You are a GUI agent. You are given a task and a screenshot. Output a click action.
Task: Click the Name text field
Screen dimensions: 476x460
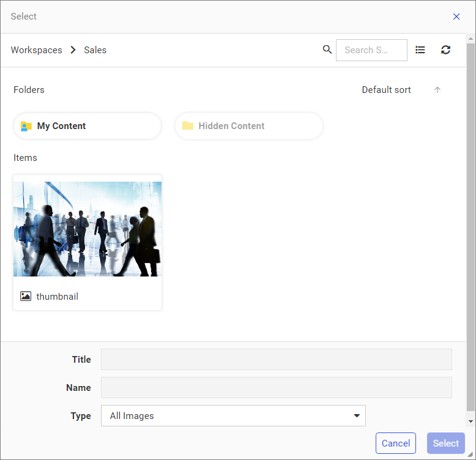point(276,388)
